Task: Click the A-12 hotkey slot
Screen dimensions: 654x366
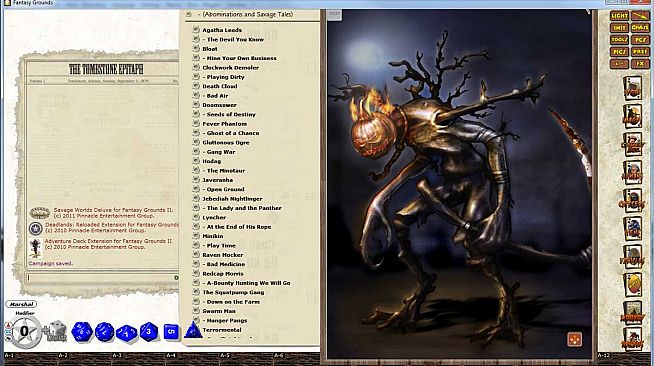Action: pyautogui.click(x=624, y=359)
